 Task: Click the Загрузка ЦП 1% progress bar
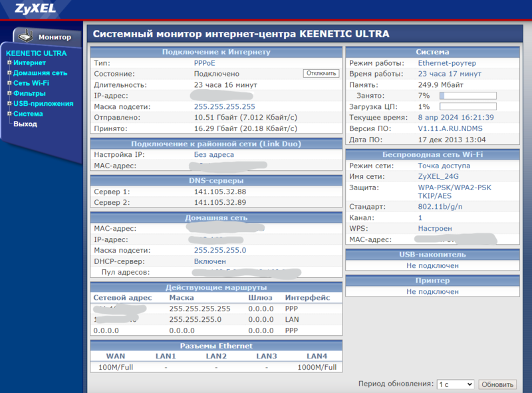468,106
